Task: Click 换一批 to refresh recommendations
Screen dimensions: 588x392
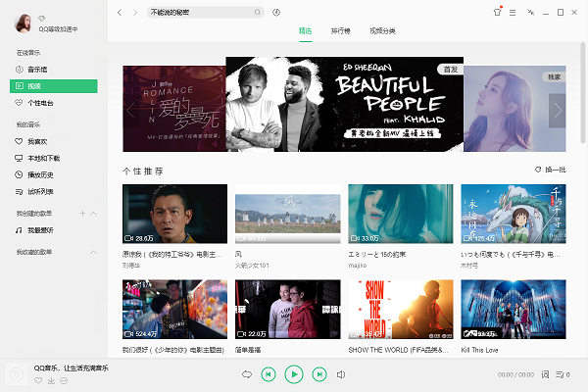Action: tap(551, 170)
